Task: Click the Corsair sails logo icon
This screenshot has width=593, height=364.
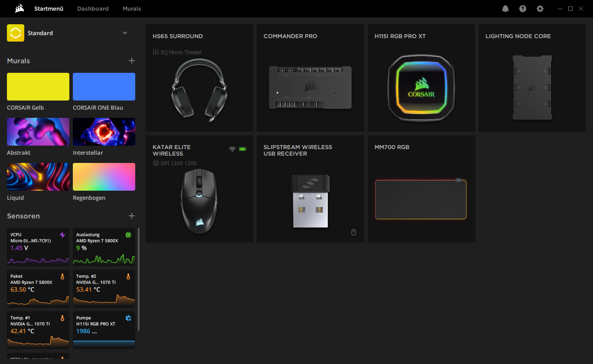Action: (x=19, y=9)
